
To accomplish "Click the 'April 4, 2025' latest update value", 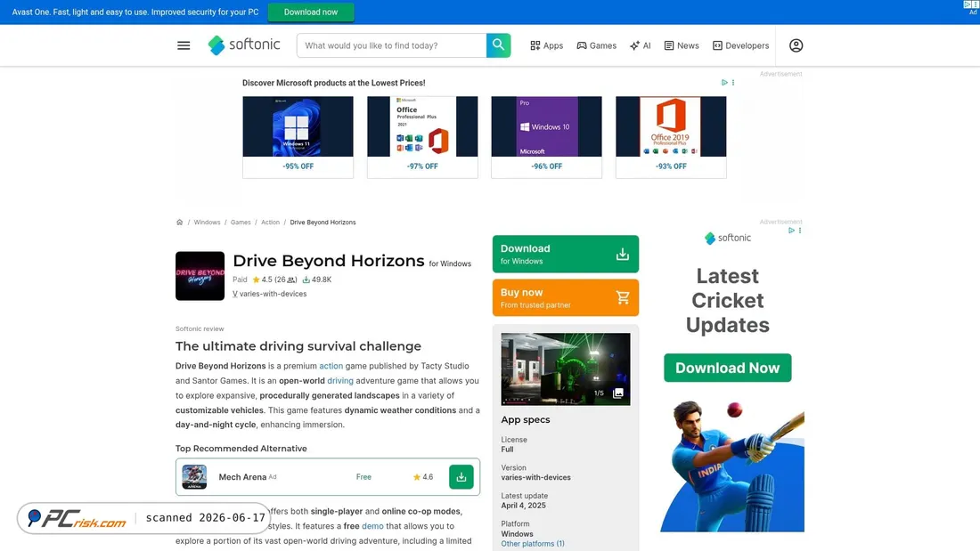I will pyautogui.click(x=523, y=506).
